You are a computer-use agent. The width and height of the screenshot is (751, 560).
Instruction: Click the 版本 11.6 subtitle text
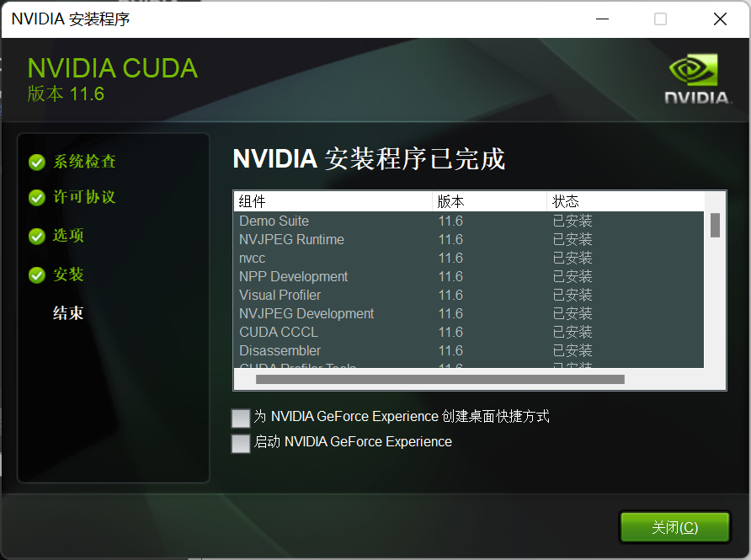pyautogui.click(x=66, y=93)
